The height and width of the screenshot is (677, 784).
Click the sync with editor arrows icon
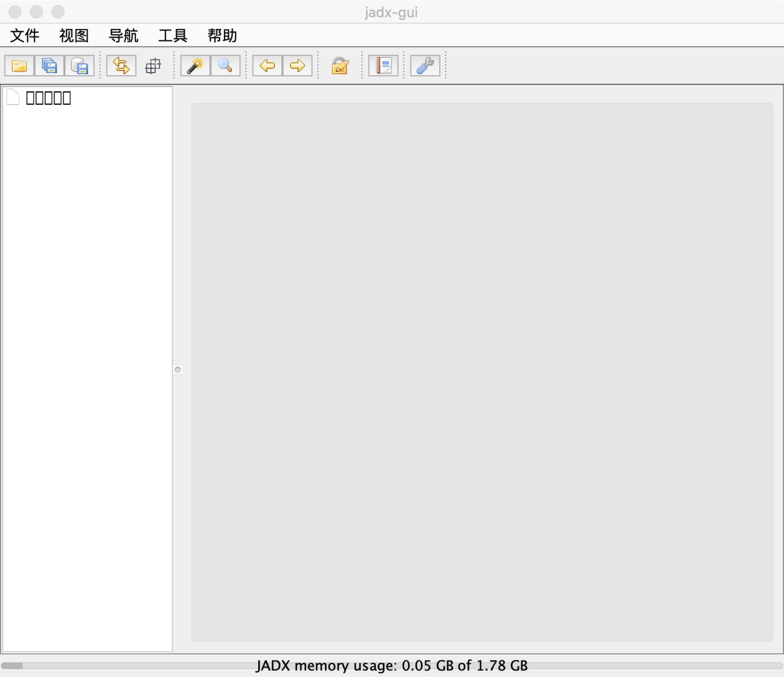pyautogui.click(x=121, y=66)
